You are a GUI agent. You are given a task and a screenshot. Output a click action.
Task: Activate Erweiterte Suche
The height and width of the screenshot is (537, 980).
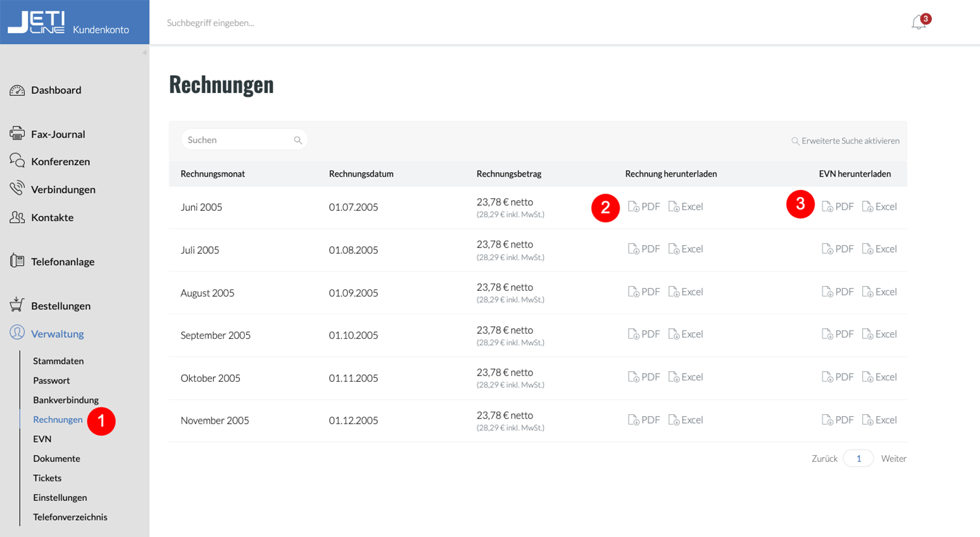[845, 141]
